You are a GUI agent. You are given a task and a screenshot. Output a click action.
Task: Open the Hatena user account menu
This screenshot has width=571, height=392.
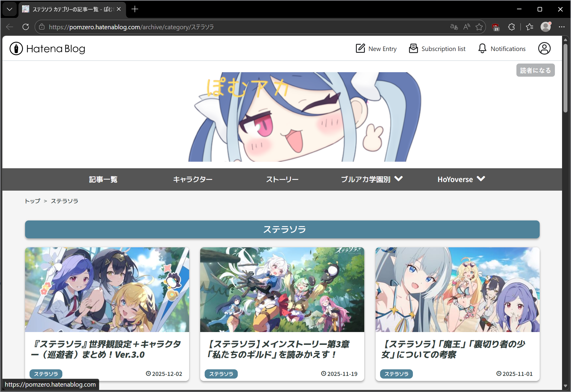click(x=544, y=48)
